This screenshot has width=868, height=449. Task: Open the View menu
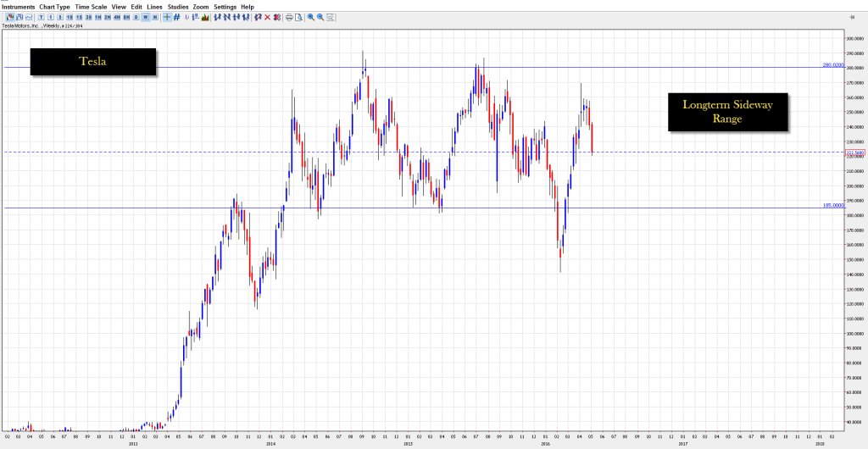[119, 7]
